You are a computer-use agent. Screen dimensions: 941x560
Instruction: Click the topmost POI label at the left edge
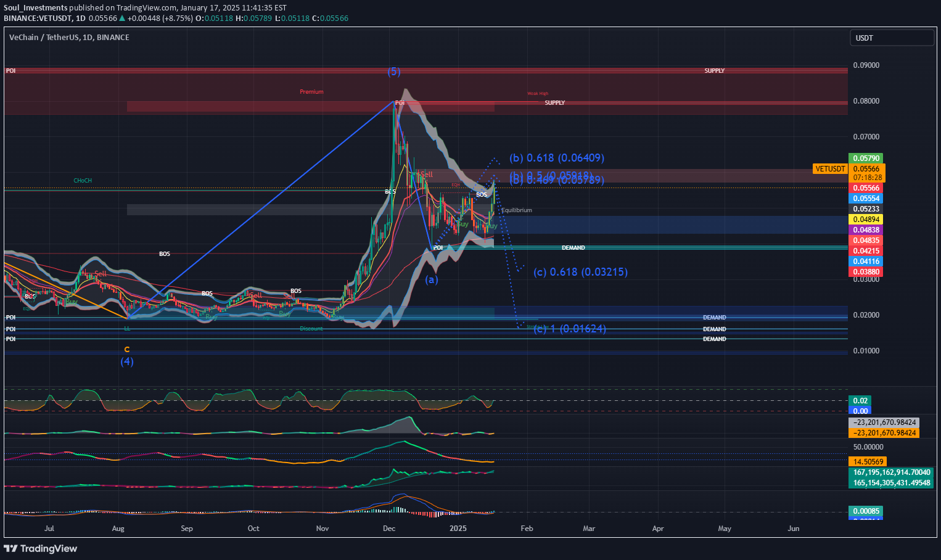point(10,71)
